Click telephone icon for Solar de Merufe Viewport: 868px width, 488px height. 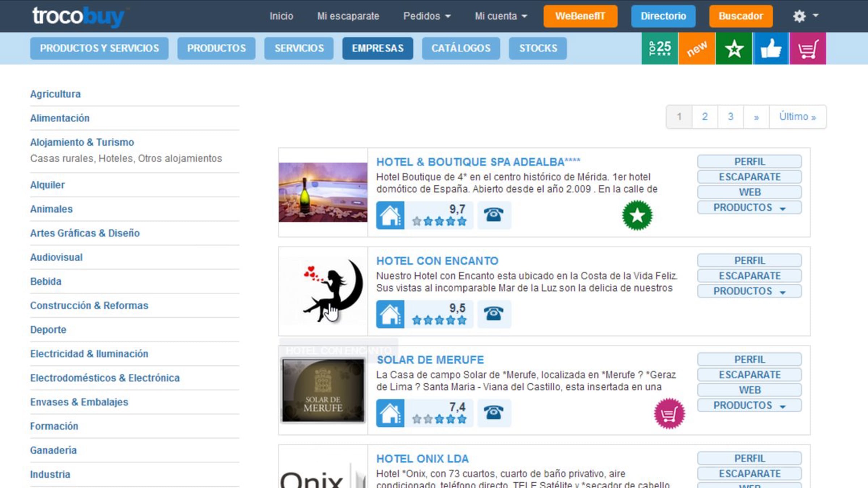494,413
